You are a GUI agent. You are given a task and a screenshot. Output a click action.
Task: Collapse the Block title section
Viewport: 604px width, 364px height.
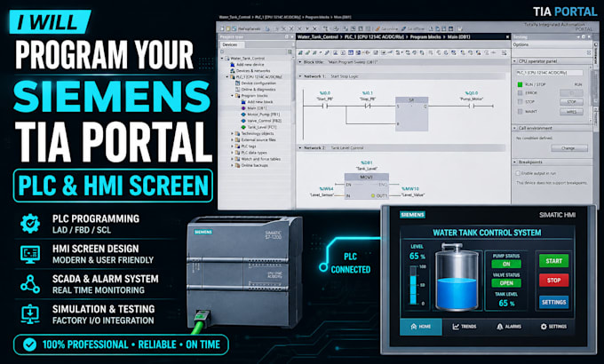tap(300, 61)
